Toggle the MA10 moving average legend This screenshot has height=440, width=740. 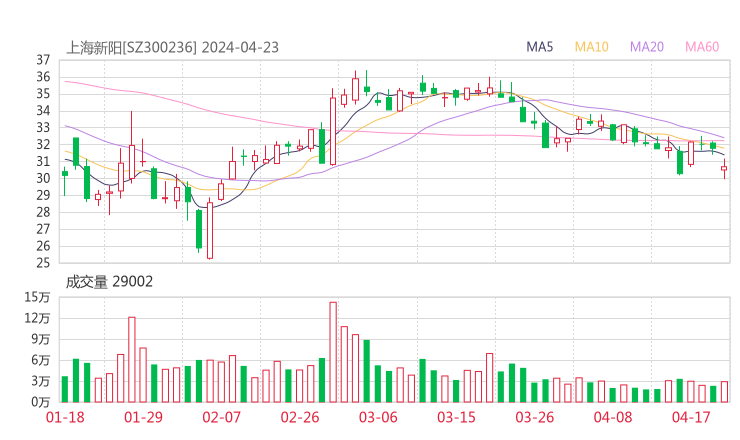pyautogui.click(x=592, y=46)
